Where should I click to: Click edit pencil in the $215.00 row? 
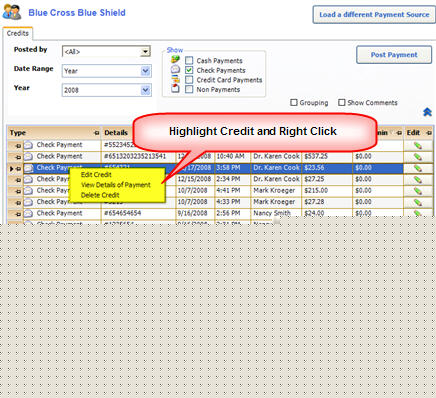(418, 191)
